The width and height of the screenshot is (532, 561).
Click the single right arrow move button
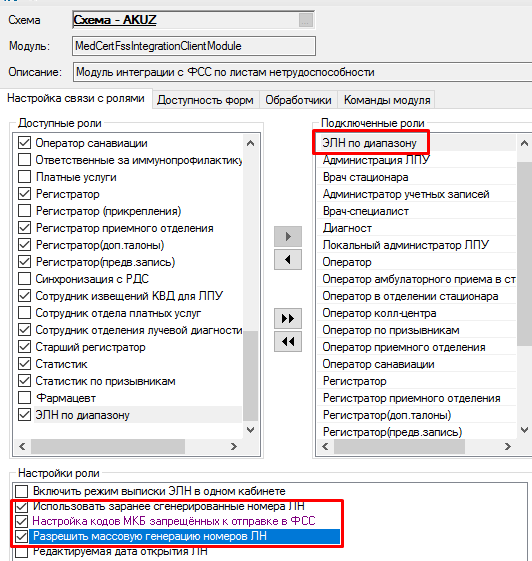tap(288, 236)
